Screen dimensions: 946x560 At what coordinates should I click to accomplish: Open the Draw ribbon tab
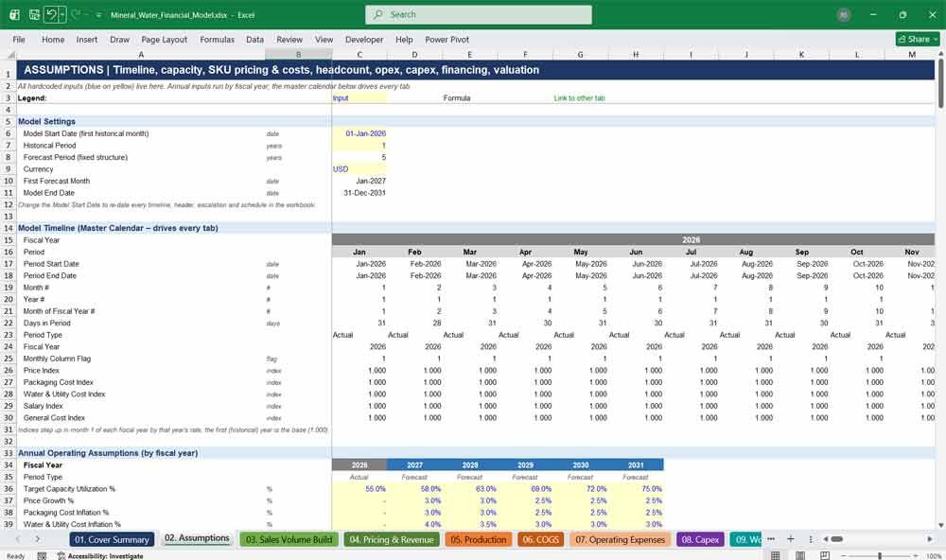[x=119, y=39]
